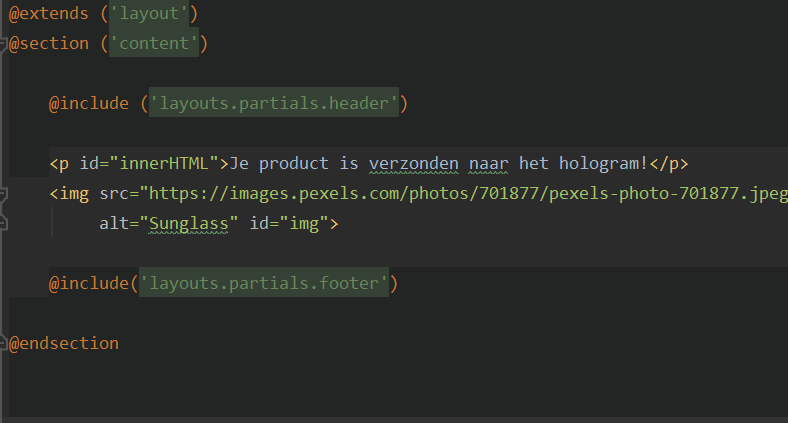The image size is (788, 423).
Task: Place cursor on @extends directive
Action: click(x=49, y=14)
